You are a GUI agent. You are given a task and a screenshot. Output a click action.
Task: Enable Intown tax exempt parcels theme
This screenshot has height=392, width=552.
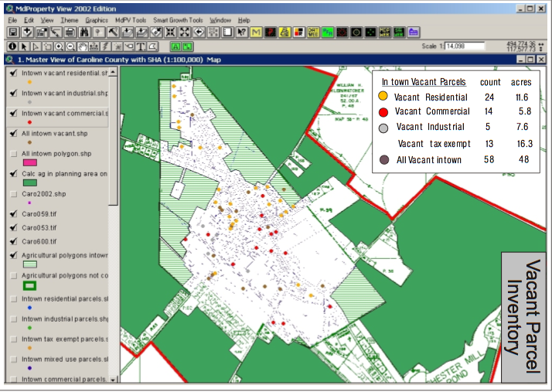[13, 339]
